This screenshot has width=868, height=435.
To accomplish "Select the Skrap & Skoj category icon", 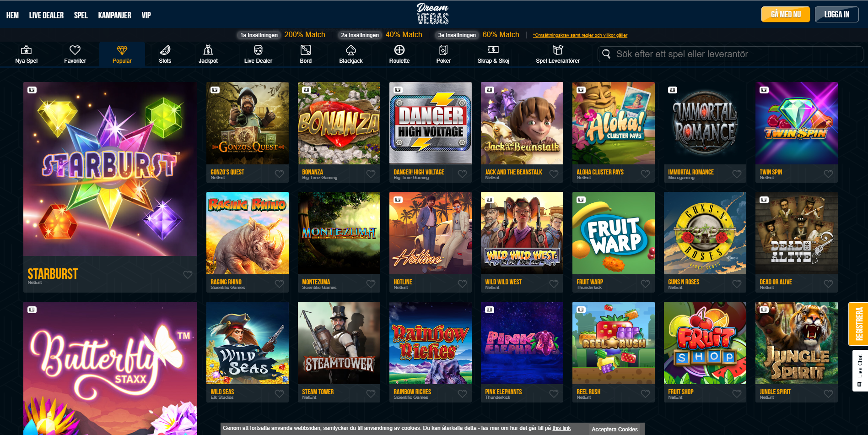I will click(493, 49).
